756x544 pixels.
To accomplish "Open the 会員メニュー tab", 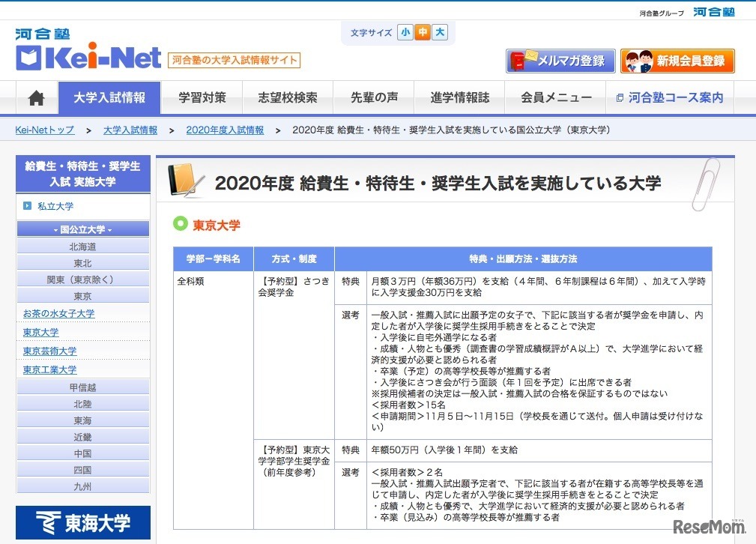I will pyautogui.click(x=556, y=98).
